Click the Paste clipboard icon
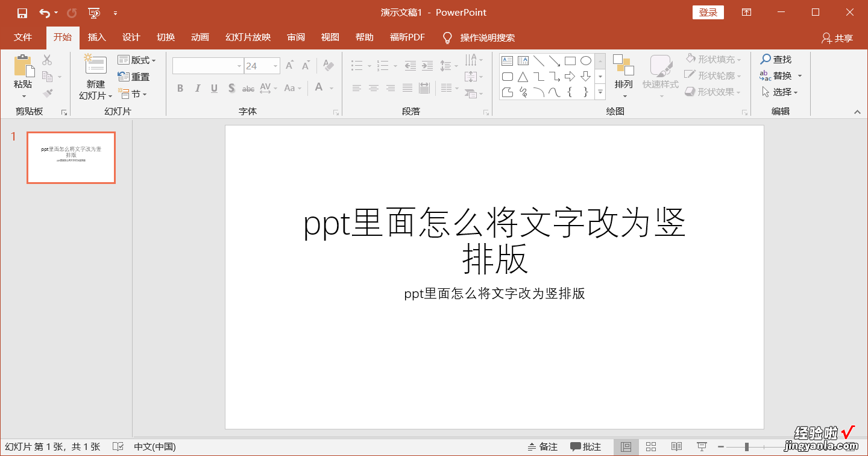 pos(23,66)
